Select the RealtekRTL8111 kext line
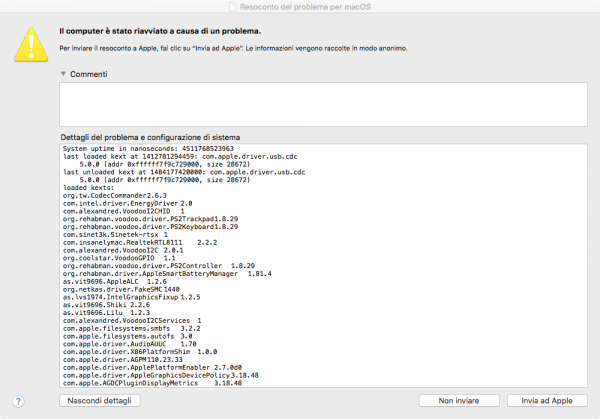Viewport: 600px width, 419px height. tap(140, 243)
